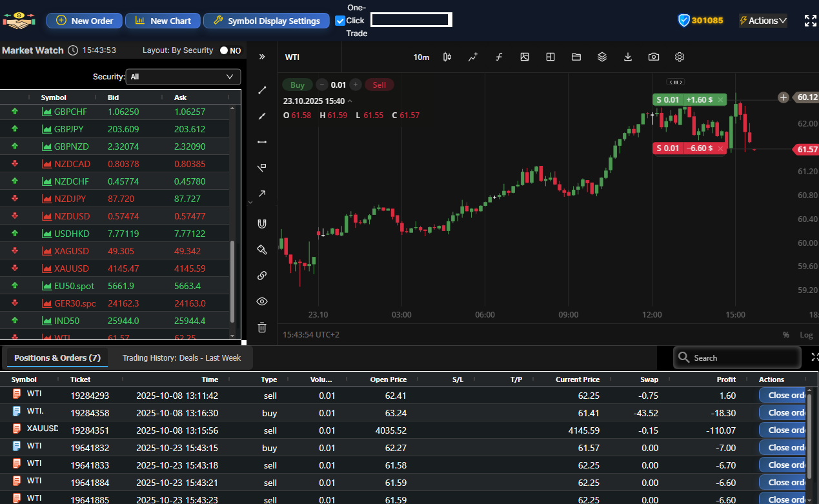
Task: Click the trash icon to delete drawings
Action: (x=262, y=327)
